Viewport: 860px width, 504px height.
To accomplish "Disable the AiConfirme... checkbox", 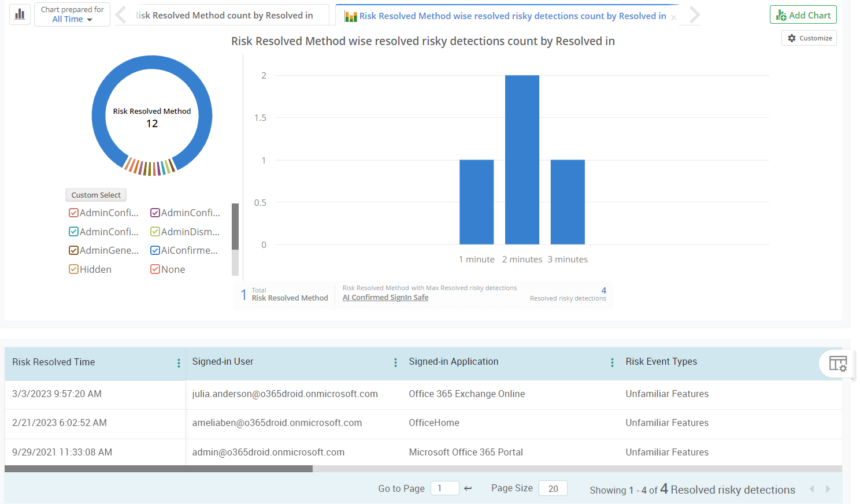I will click(155, 250).
